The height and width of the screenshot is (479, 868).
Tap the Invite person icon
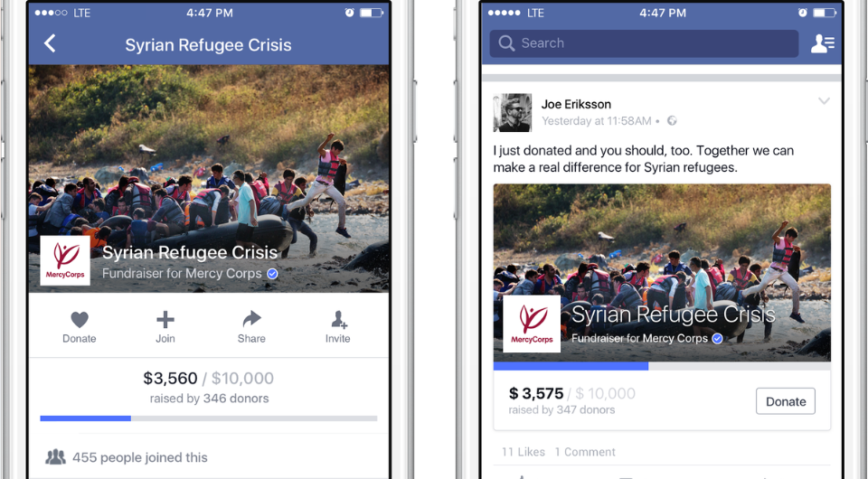338,319
